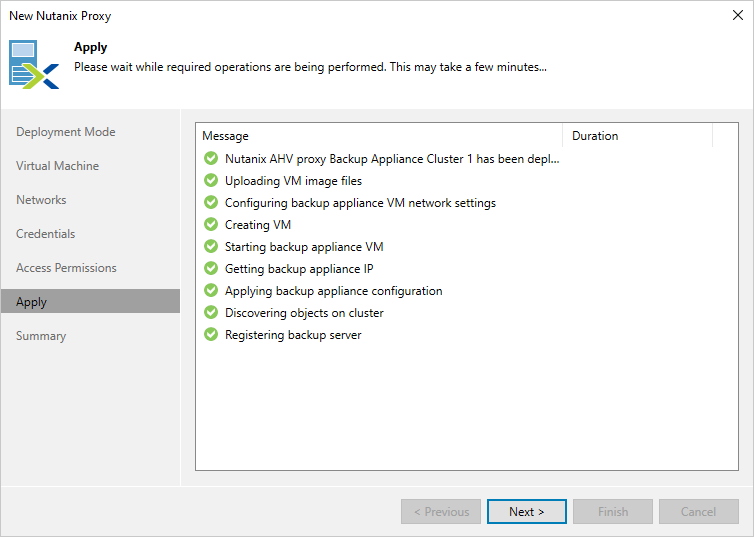Click the status icon for Getting backup appliance IP

pos(211,269)
